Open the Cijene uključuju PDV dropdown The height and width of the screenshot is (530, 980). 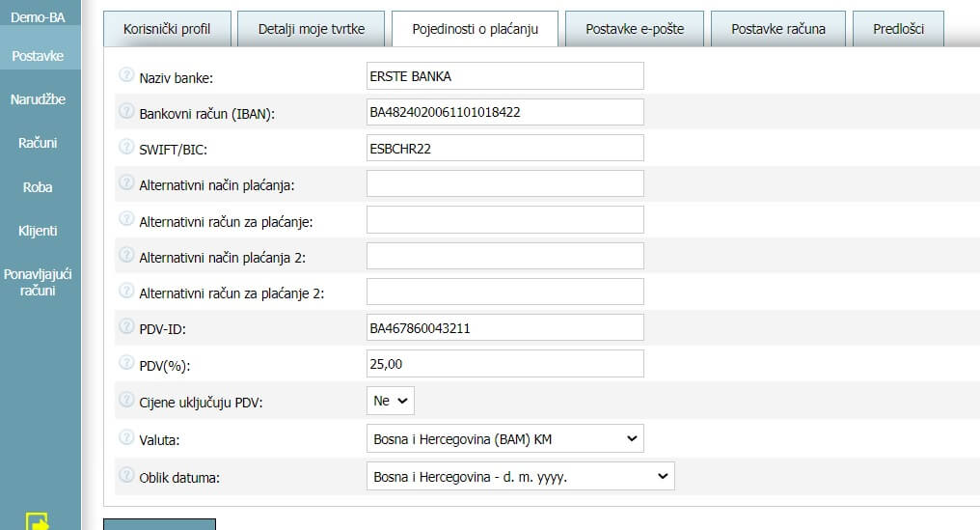(x=390, y=401)
